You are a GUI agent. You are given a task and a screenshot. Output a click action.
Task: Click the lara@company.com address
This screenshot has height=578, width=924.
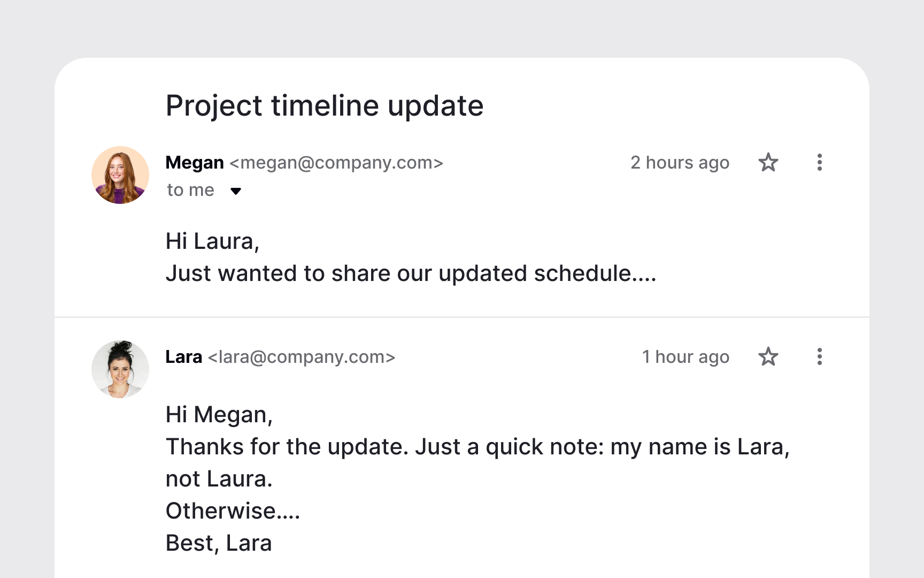click(302, 357)
